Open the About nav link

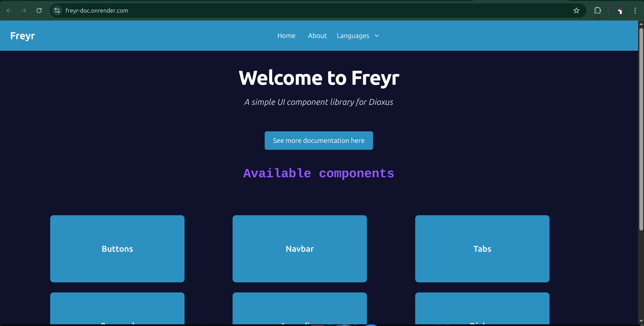[x=317, y=36]
